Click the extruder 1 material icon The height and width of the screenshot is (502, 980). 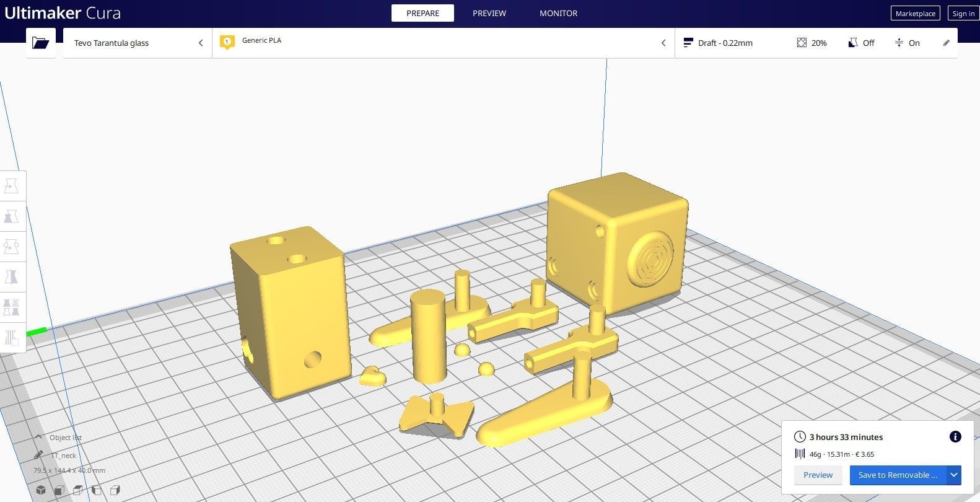coord(227,42)
